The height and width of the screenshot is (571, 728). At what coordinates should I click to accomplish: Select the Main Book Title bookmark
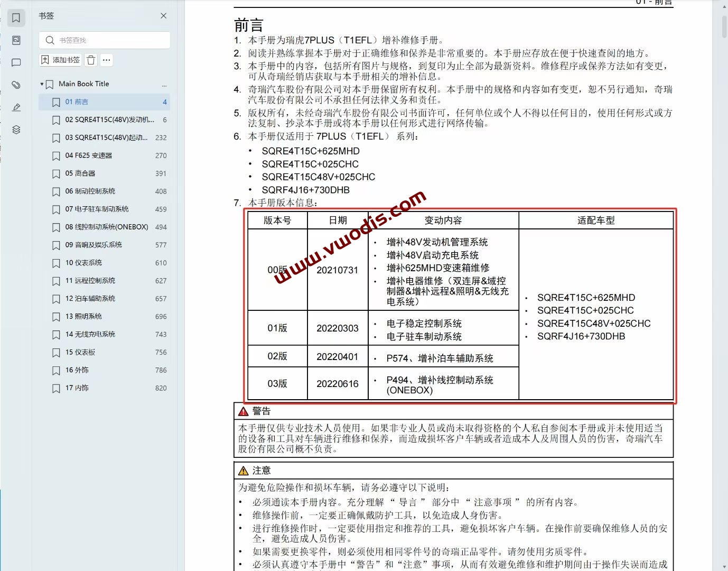click(x=84, y=84)
